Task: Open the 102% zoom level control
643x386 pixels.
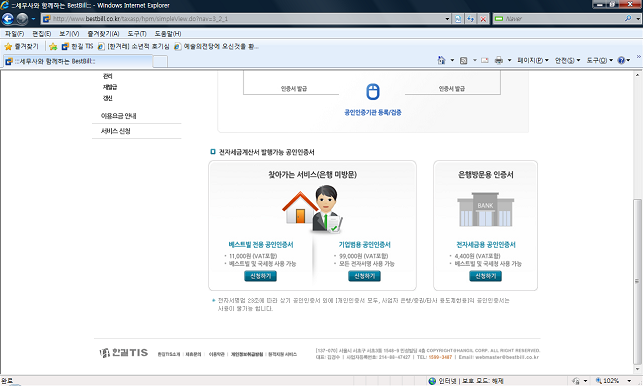Action: (613, 381)
